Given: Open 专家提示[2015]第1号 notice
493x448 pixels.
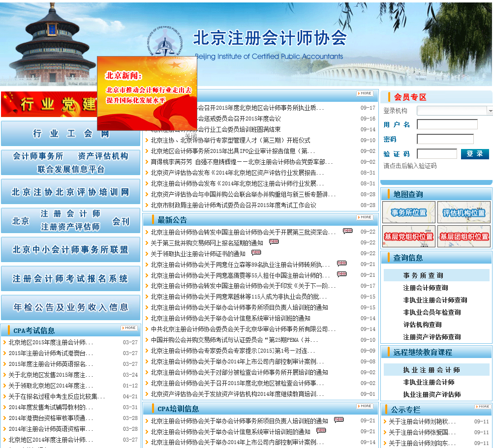Looking at the screenshot, I should pos(233,351).
